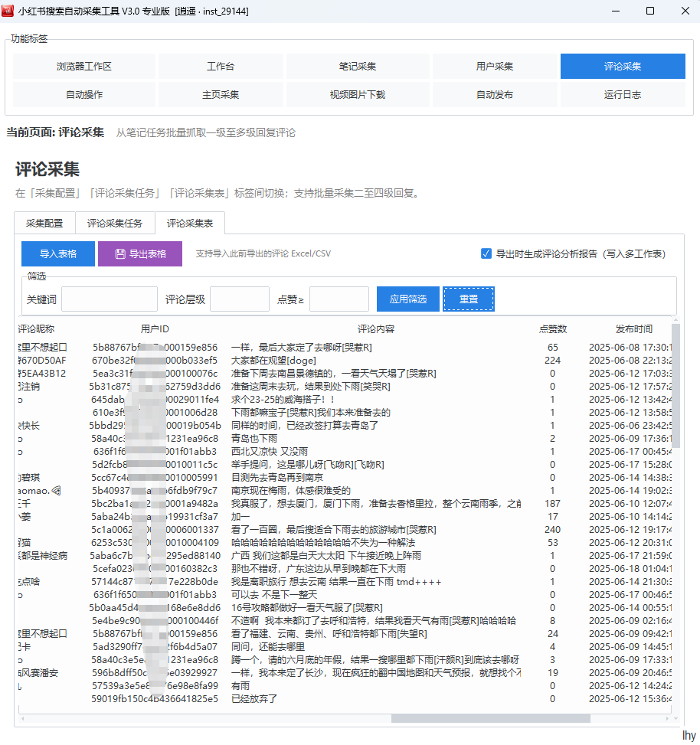Focus the 点赞≥ input field
The height and width of the screenshot is (745, 700).
(x=339, y=299)
